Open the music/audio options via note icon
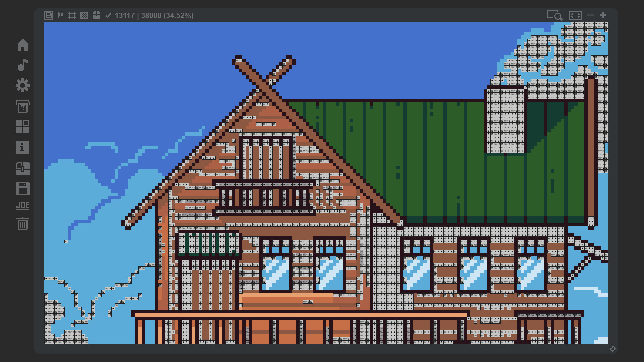The height and width of the screenshot is (362, 644). [22, 65]
